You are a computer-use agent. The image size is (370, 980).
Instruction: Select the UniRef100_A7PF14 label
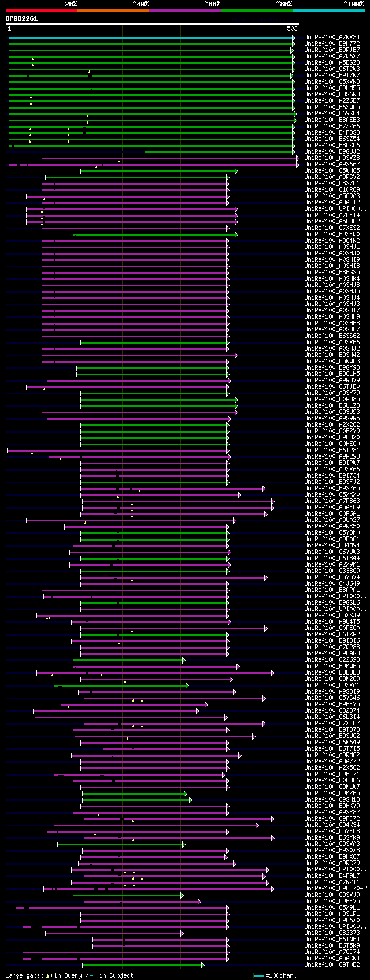332,215
